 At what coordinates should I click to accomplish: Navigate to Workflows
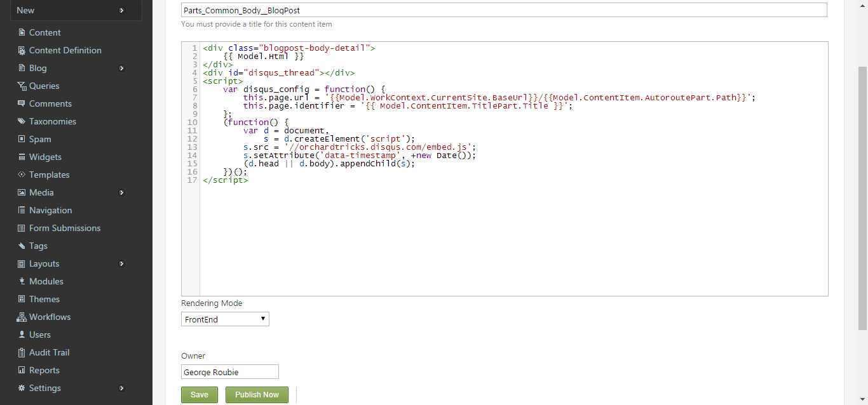50,317
